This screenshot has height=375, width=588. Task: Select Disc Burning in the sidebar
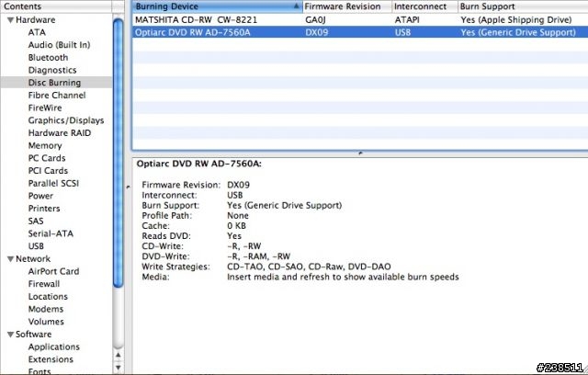pos(56,83)
